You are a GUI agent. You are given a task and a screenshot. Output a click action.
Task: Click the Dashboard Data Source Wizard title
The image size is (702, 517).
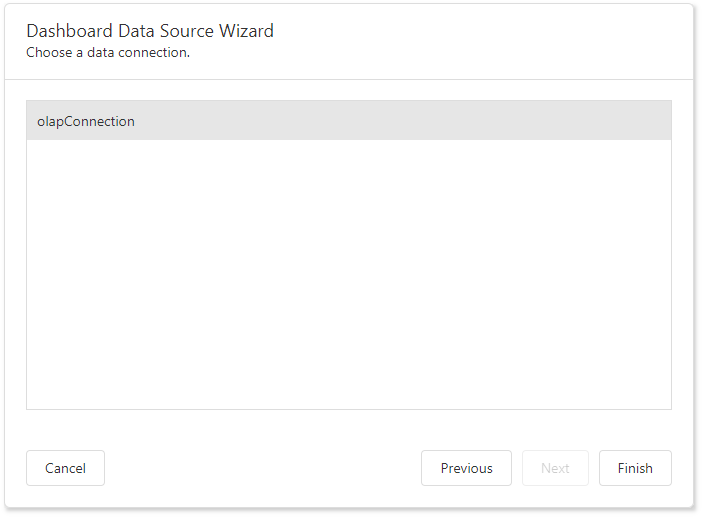(150, 31)
